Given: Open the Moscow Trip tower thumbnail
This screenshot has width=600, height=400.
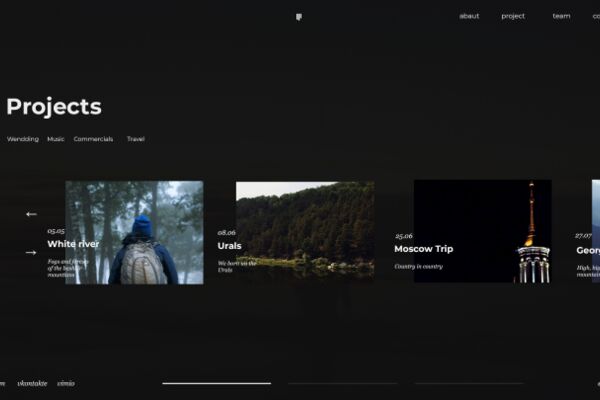Looking at the screenshot, I should coord(483,231).
